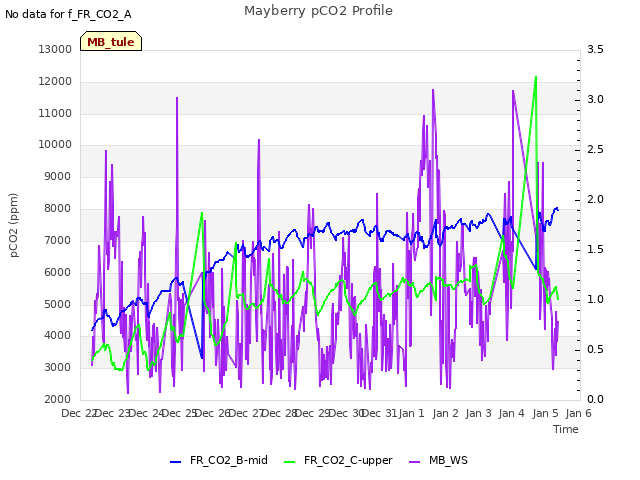Click the MB_tule annotation label
640x480 pixels.
pyautogui.click(x=111, y=41)
